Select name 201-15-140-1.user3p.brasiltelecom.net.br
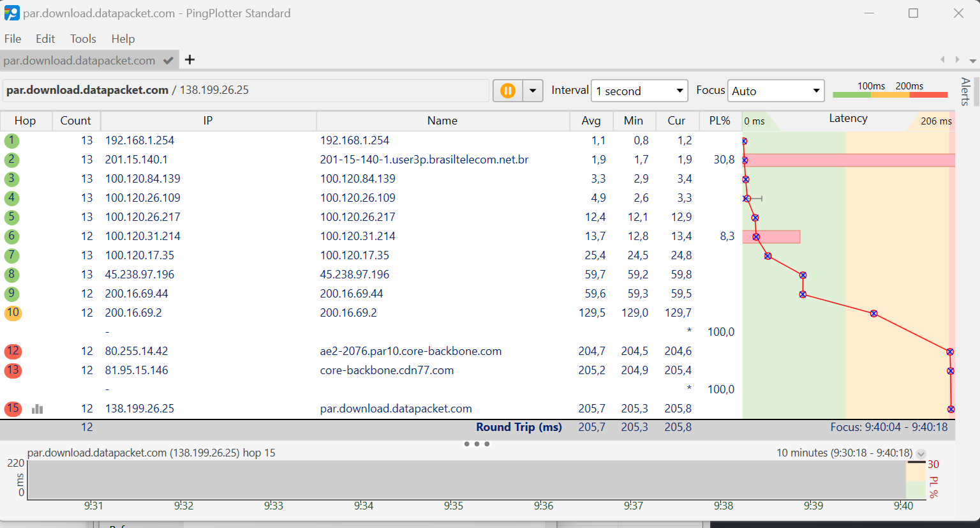 424,160
